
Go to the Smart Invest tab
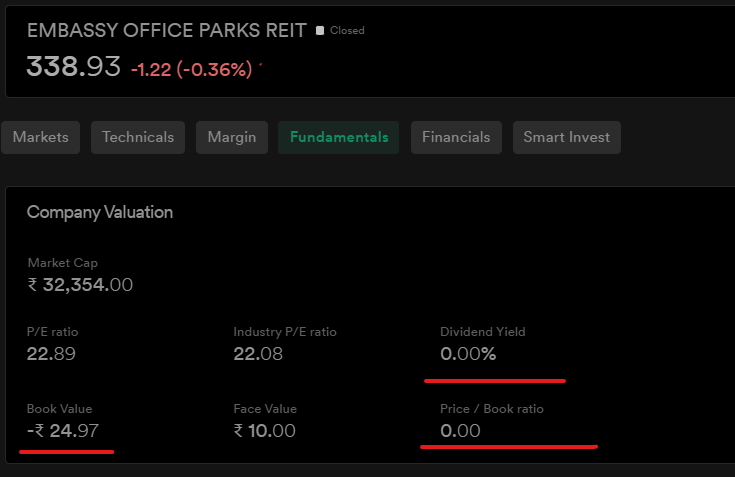click(x=567, y=137)
